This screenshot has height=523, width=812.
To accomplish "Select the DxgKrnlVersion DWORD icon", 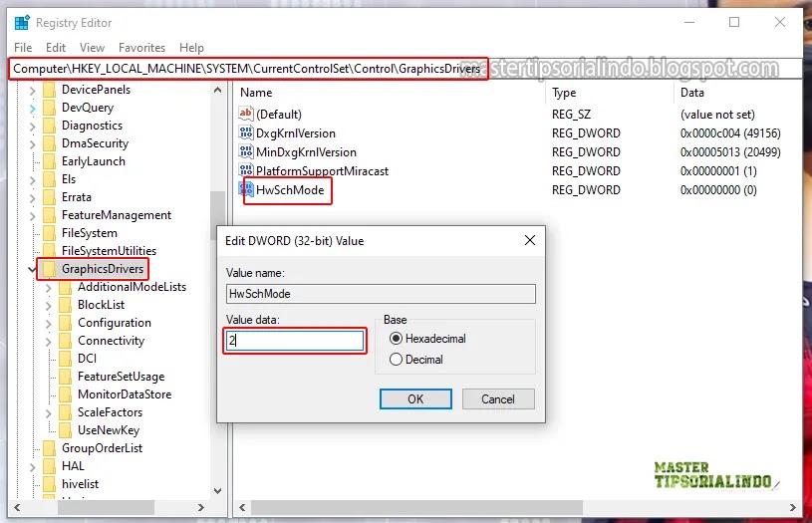I will click(246, 132).
